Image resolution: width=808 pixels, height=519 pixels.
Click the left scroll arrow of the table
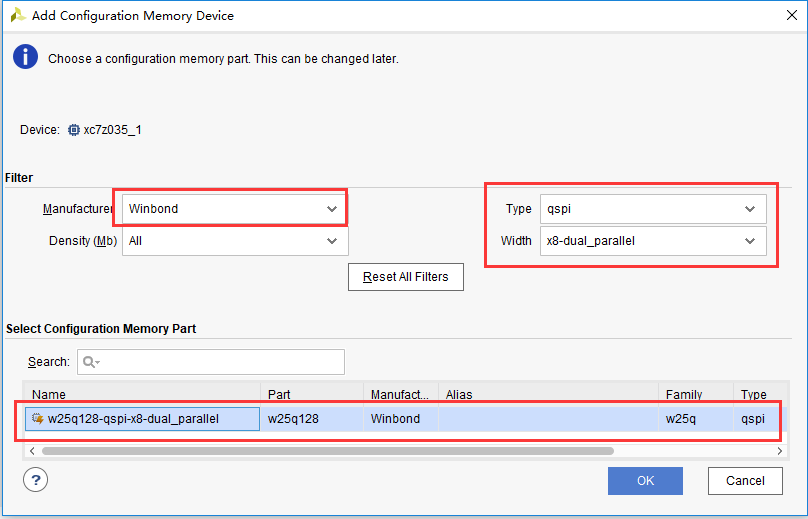(32, 451)
